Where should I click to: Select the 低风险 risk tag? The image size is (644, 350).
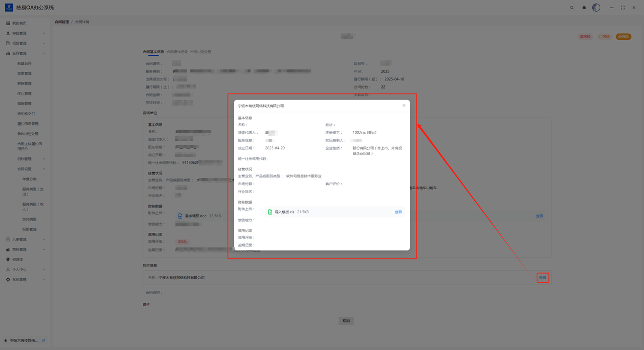(623, 37)
